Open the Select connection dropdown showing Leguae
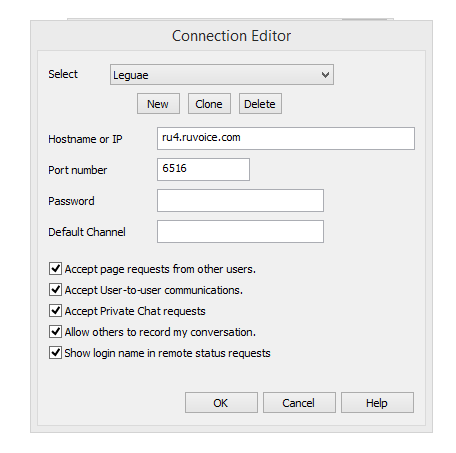 pos(222,75)
